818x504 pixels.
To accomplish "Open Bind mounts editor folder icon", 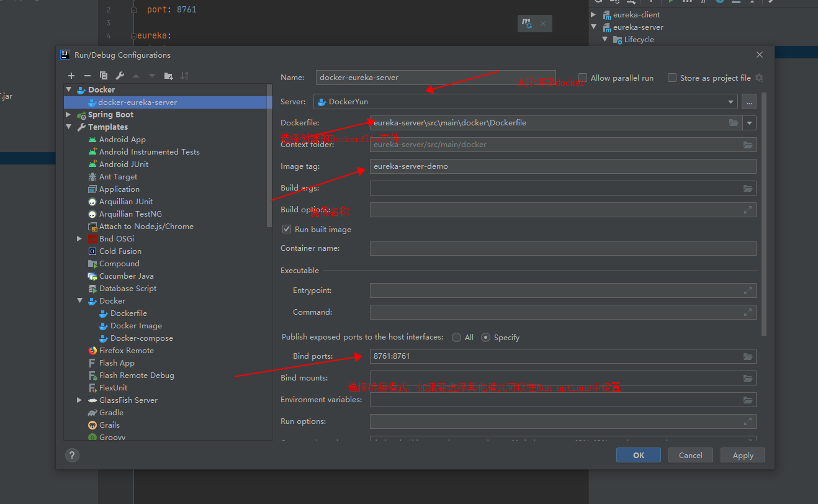I will 748,378.
